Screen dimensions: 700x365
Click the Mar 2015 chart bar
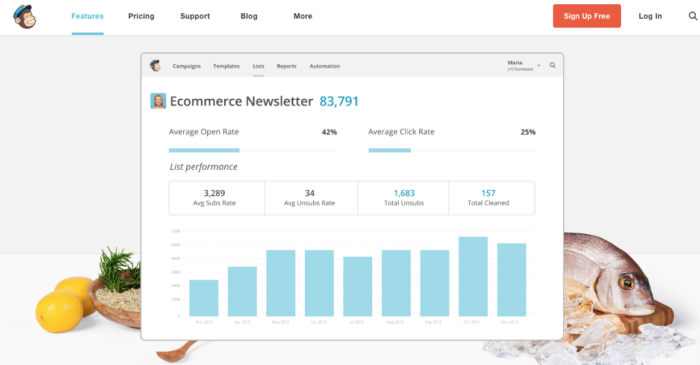click(x=204, y=298)
